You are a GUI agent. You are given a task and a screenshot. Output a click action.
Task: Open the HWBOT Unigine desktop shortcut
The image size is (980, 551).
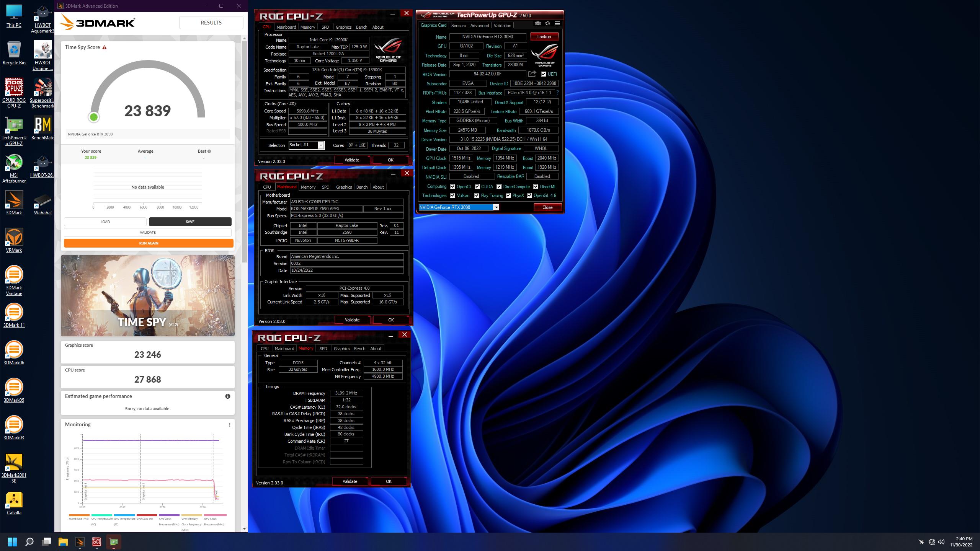[42, 56]
